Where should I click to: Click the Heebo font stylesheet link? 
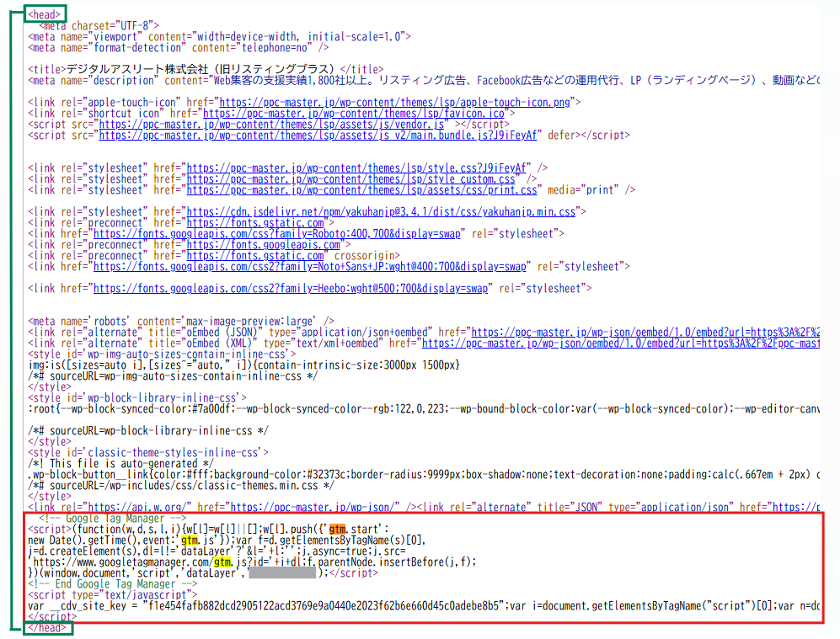tap(291, 288)
